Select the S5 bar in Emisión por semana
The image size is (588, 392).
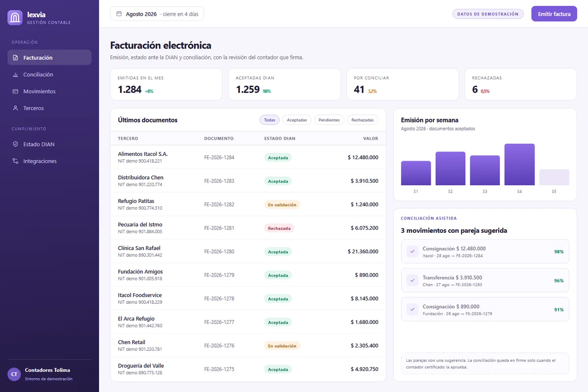[x=554, y=177]
